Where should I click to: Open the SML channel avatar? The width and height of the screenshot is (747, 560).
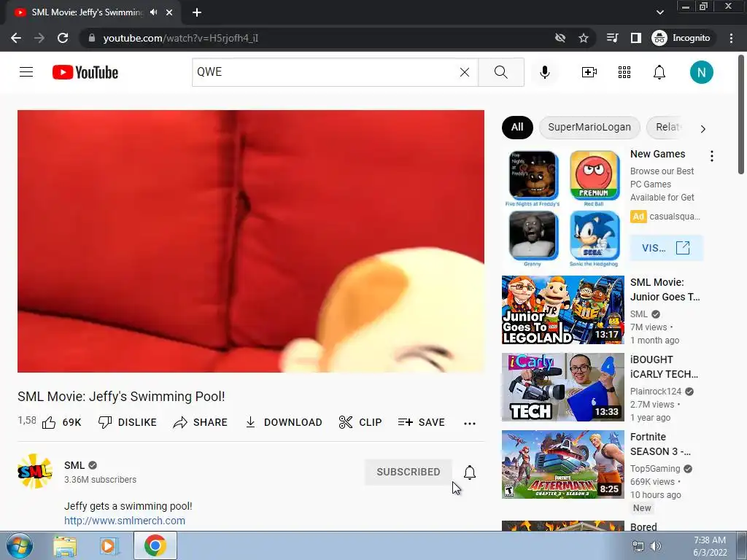[x=35, y=472]
